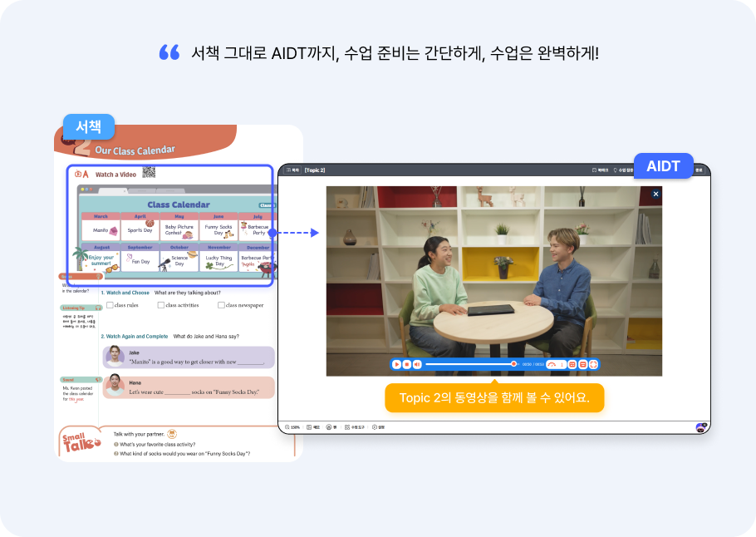
Task: Enter fullscreen video mode
Action: [x=593, y=364]
